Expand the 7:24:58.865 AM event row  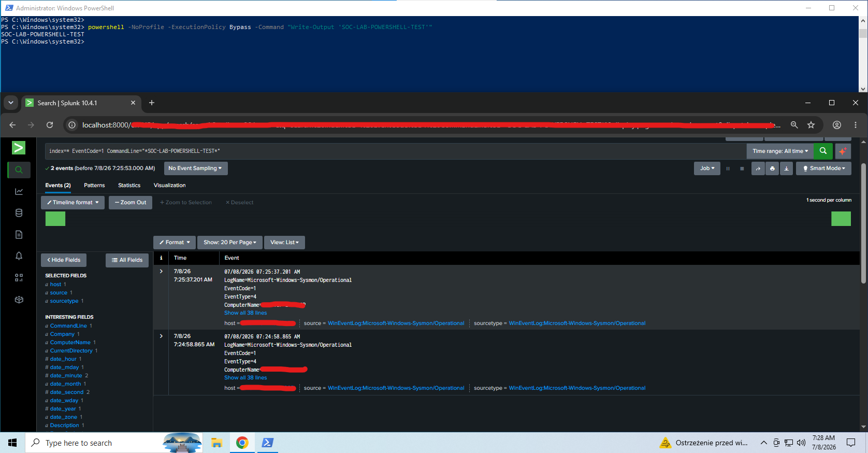161,336
